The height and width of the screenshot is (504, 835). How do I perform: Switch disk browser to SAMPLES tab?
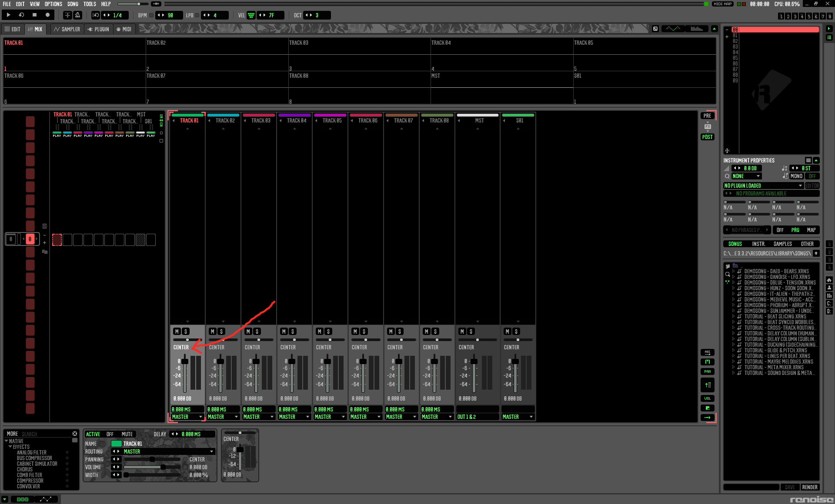(783, 244)
